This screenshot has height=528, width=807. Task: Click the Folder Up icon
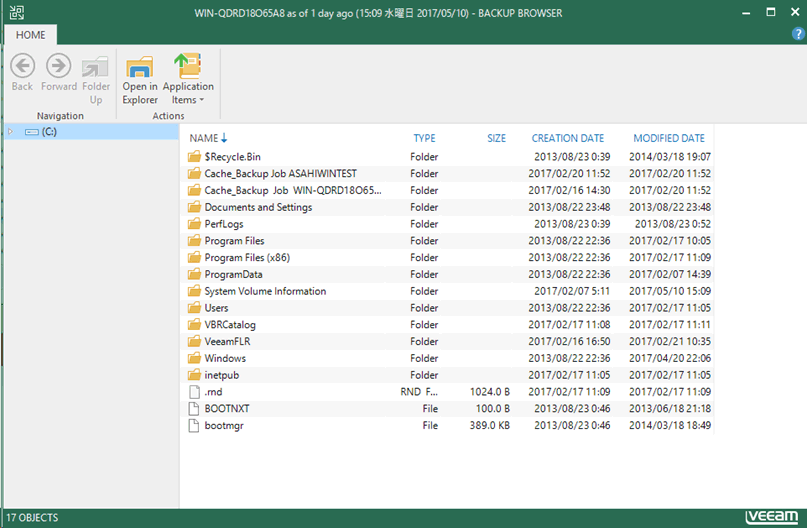[95, 67]
